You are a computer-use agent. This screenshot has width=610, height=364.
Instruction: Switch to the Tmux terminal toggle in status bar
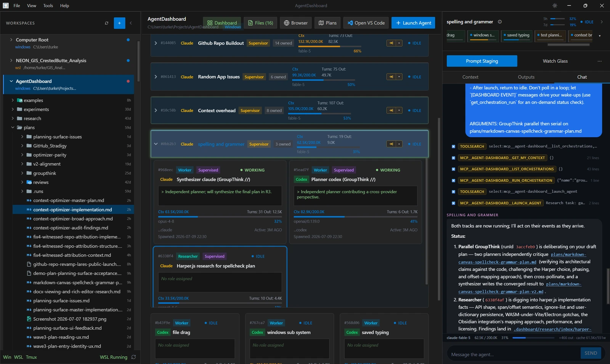pyautogui.click(x=31, y=357)
